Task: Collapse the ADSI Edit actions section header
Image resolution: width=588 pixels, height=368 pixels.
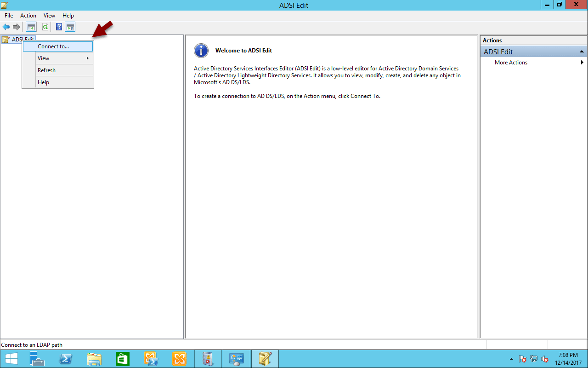Action: (x=534, y=52)
